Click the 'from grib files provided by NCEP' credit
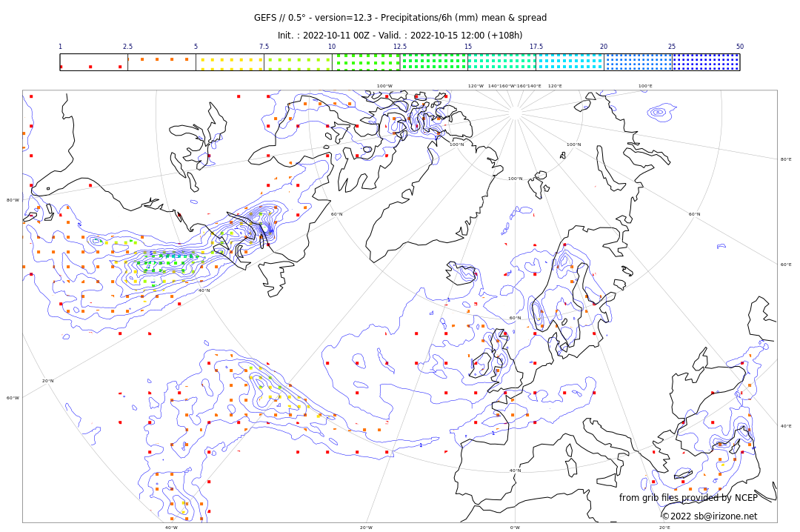 pos(688,497)
